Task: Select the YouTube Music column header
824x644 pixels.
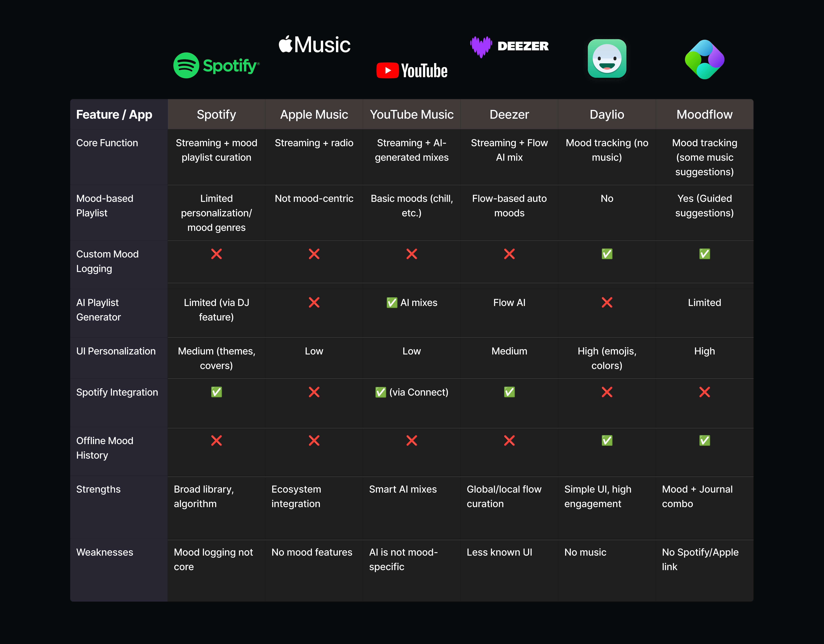Action: point(412,114)
